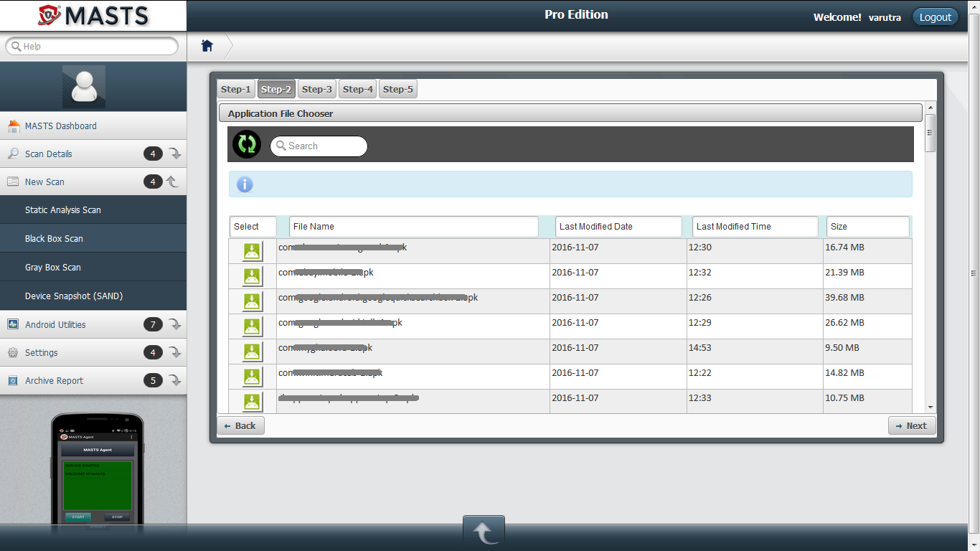Click the blue info icon
980x551 pixels.
click(245, 184)
